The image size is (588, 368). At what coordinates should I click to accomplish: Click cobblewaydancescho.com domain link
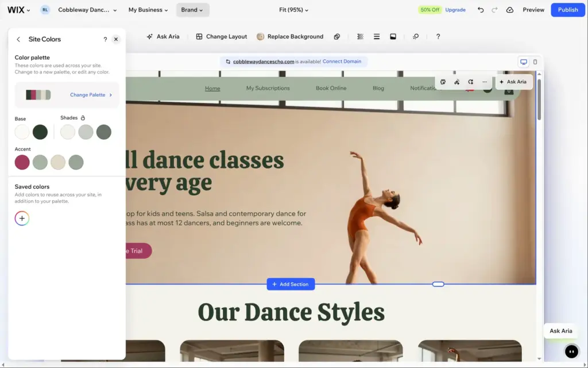tap(264, 62)
